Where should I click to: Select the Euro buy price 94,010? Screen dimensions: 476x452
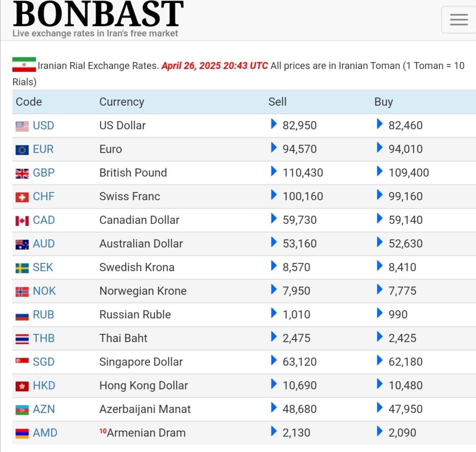tap(405, 149)
